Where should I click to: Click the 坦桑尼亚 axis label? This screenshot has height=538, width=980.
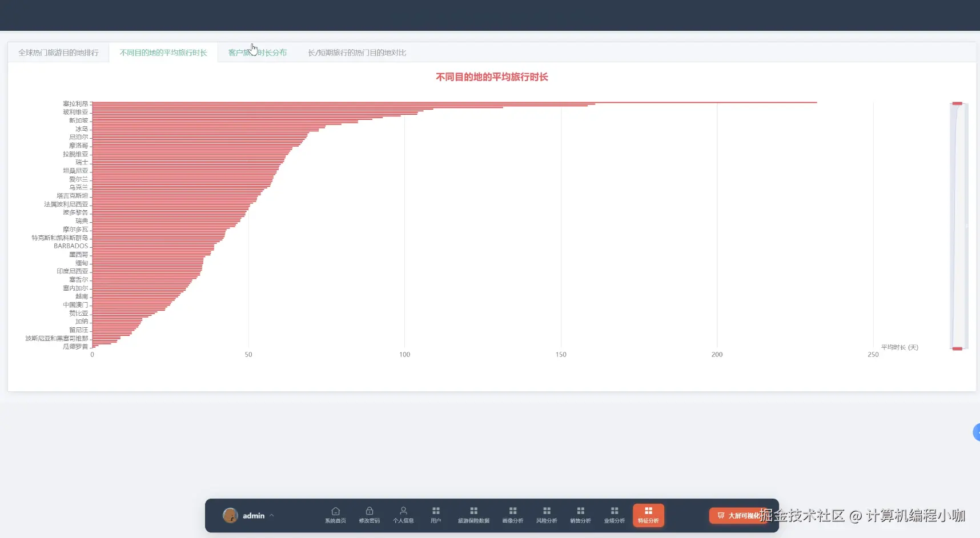click(75, 171)
